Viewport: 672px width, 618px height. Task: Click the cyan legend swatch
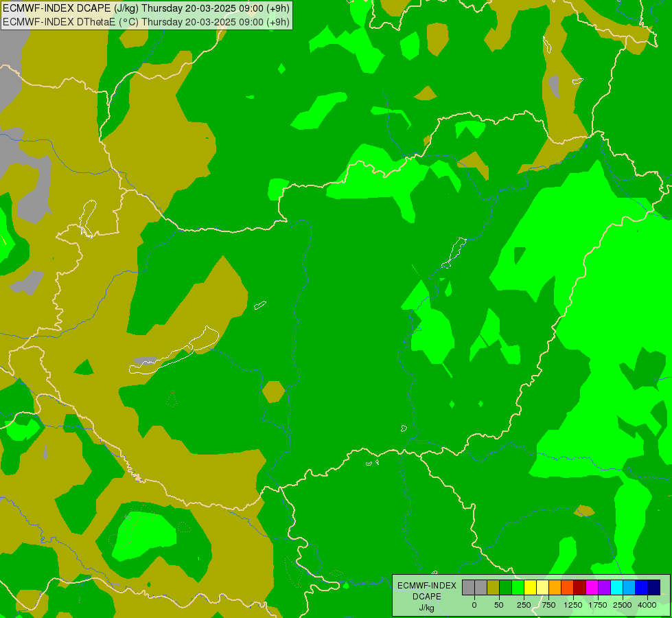click(616, 587)
